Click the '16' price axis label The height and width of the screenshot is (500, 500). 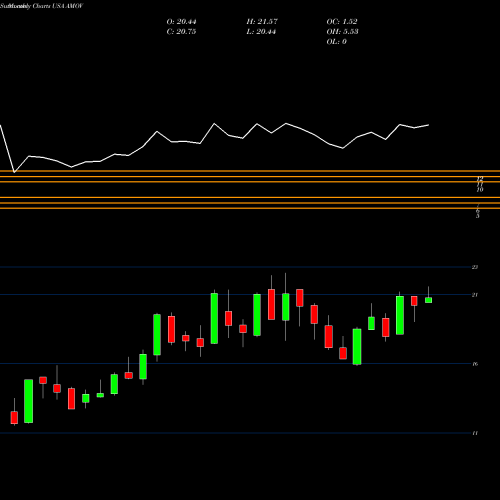pyautogui.click(x=475, y=364)
